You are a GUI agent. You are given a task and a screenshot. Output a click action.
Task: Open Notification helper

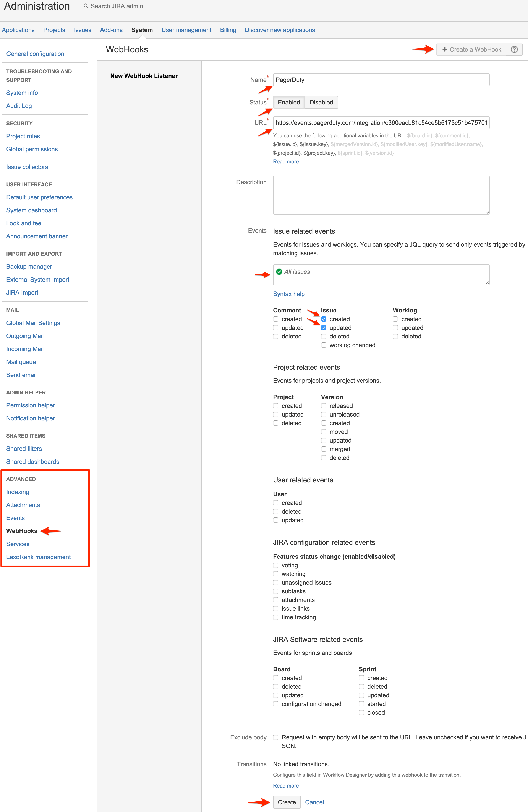pyautogui.click(x=31, y=418)
